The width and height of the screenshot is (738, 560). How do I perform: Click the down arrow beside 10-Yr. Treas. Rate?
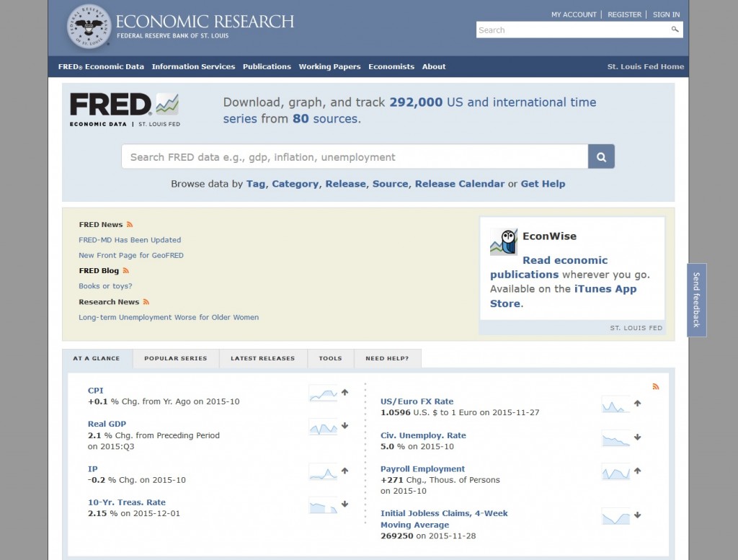(x=345, y=504)
